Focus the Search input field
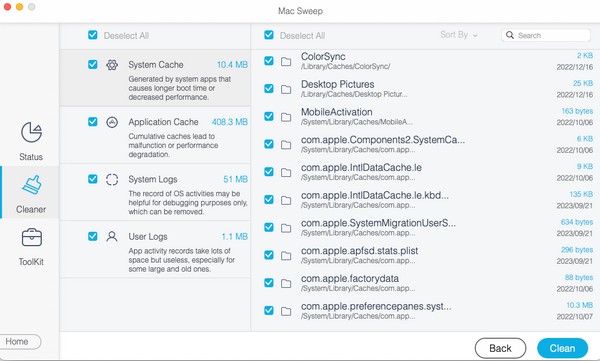 546,35
